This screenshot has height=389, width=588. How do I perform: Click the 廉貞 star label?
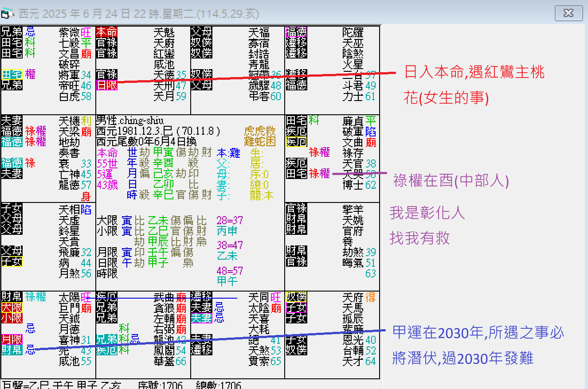353,121
